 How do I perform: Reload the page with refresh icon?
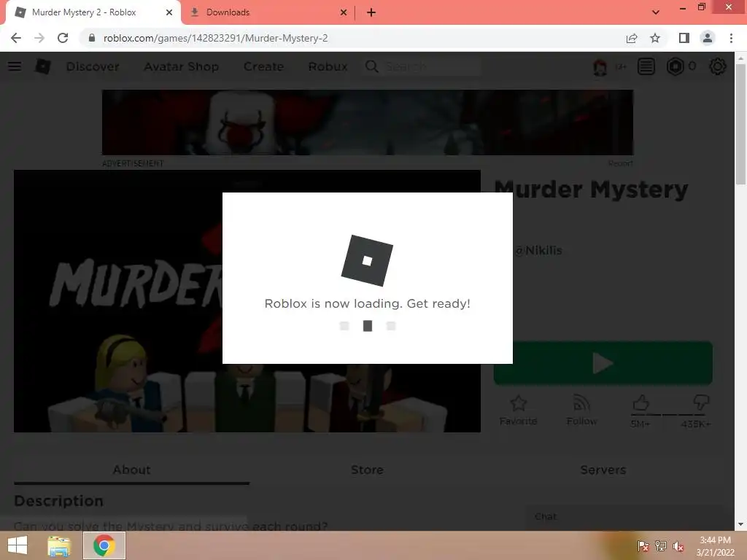(x=63, y=38)
